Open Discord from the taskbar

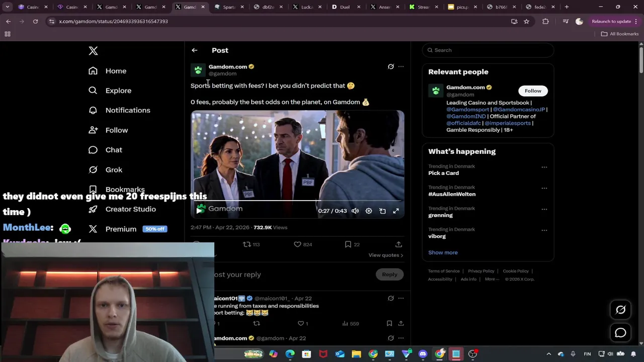[423, 354]
